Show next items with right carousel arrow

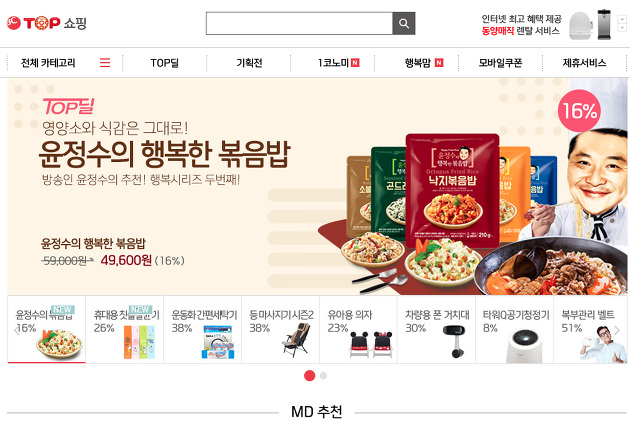tap(617, 330)
